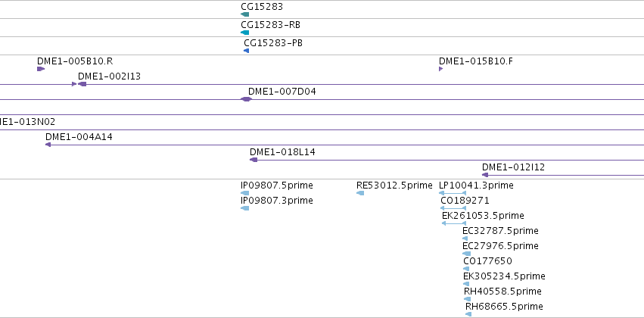644x318 pixels.
Task: Click the EC32787.5prime arrow glyph
Action: (x=465, y=238)
